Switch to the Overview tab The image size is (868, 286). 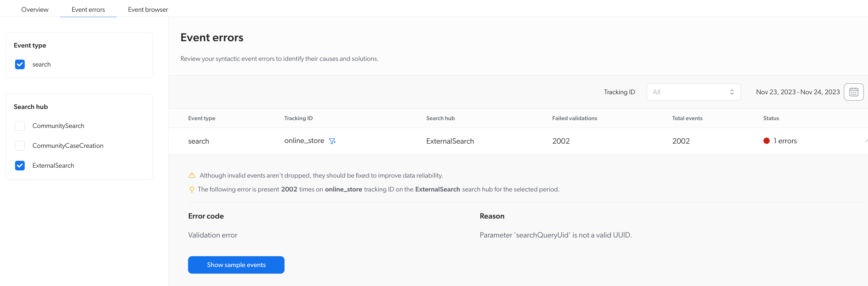35,9
